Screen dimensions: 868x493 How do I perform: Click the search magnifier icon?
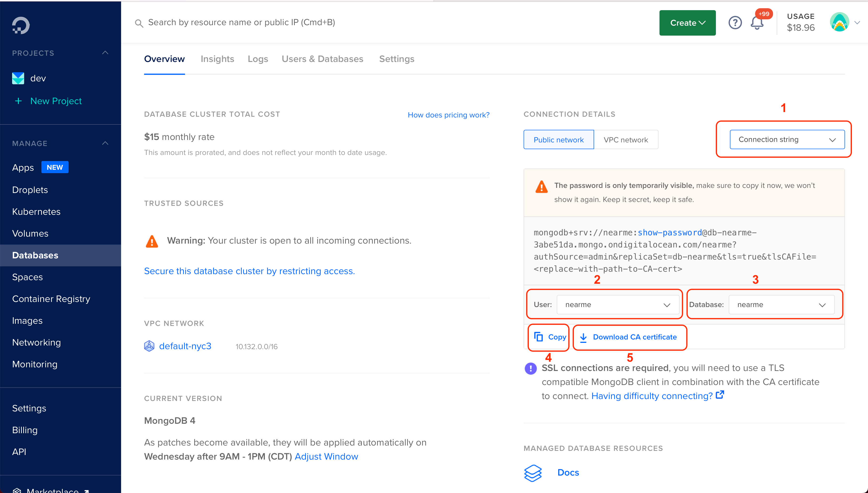point(139,23)
